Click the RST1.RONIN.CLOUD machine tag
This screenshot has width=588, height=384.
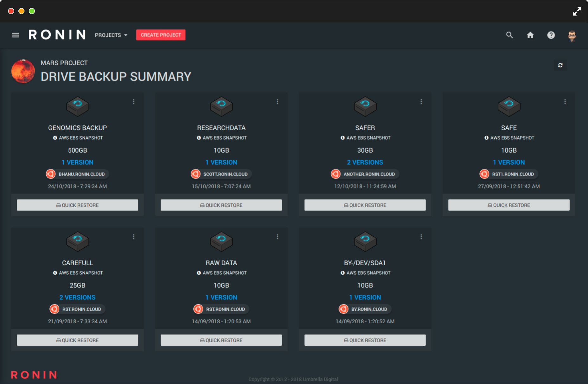[x=509, y=174]
